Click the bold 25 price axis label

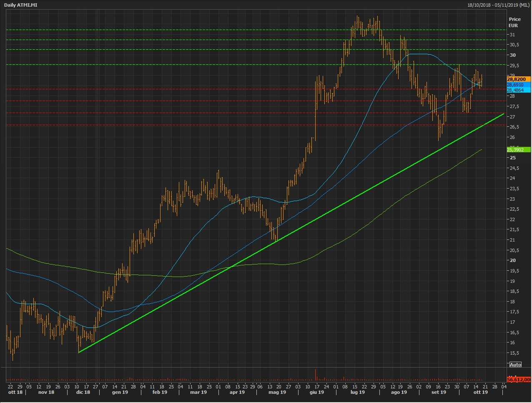coord(512,158)
